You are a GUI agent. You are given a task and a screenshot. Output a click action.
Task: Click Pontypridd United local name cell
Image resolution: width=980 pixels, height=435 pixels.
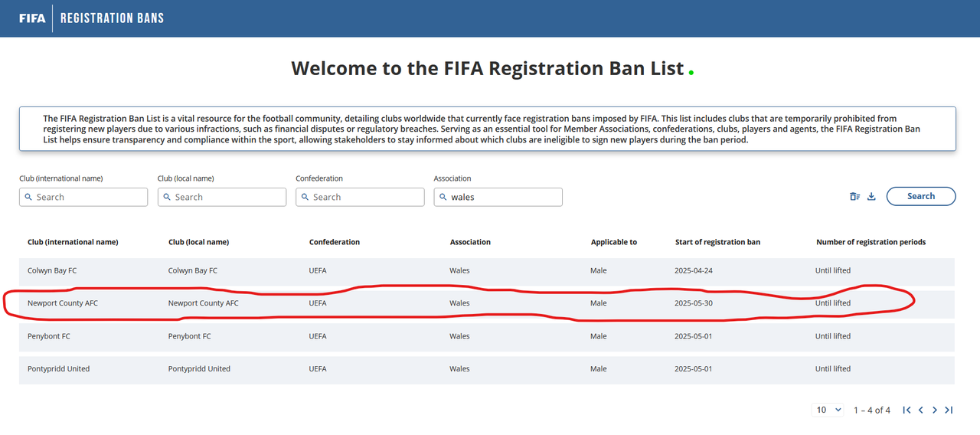[199, 369]
